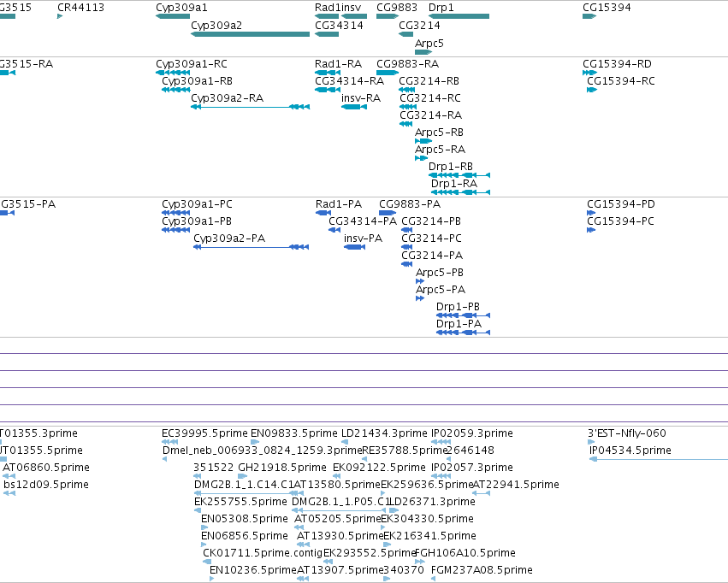The height and width of the screenshot is (583, 728).
Task: Select the EK092122.5prime EST
Action: pos(336,476)
